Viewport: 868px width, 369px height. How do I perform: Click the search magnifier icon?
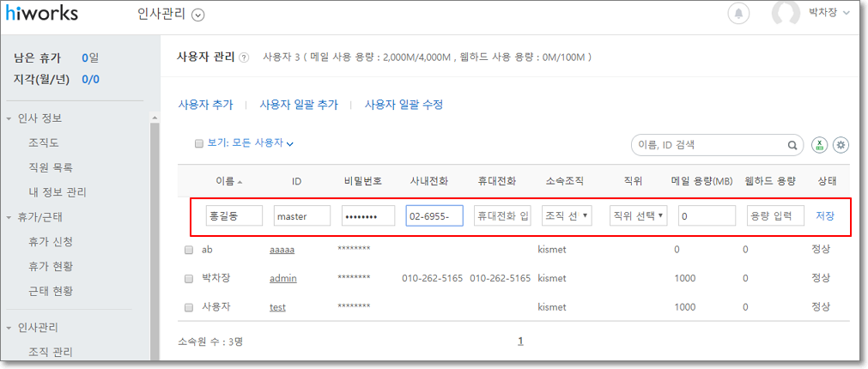click(x=792, y=146)
